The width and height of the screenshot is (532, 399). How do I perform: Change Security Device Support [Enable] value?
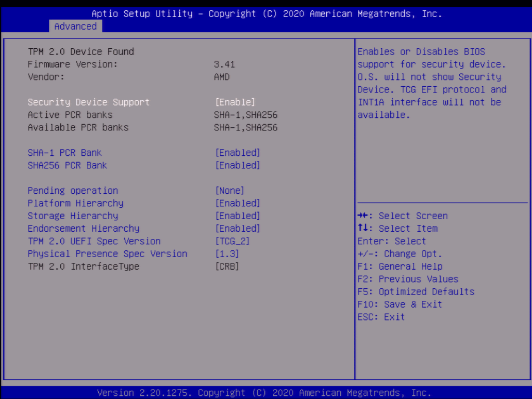pyautogui.click(x=235, y=102)
